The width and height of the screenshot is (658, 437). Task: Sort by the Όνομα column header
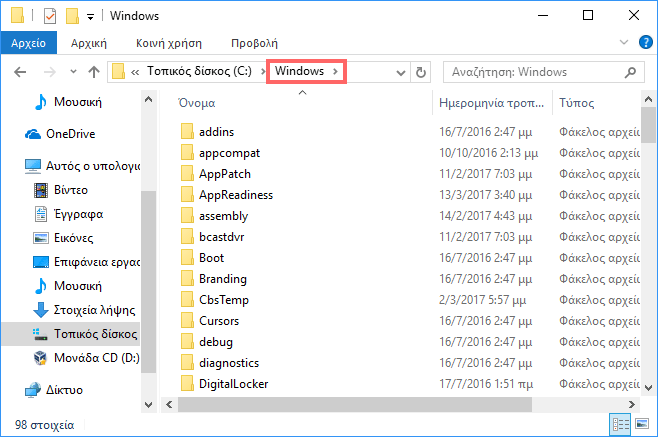click(x=197, y=103)
